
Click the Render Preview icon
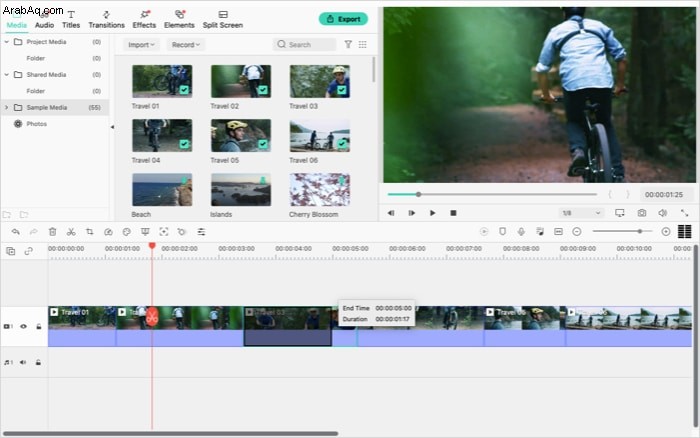pos(484,231)
